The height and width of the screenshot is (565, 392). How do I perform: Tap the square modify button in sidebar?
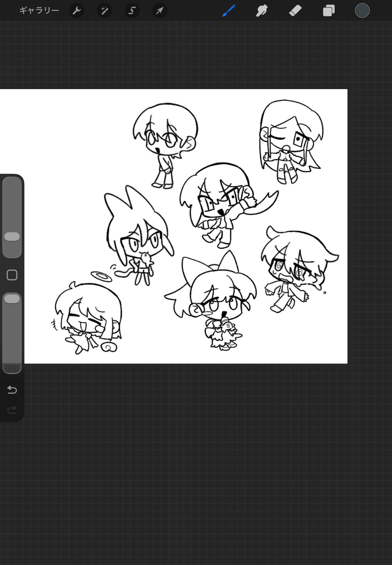[12, 275]
